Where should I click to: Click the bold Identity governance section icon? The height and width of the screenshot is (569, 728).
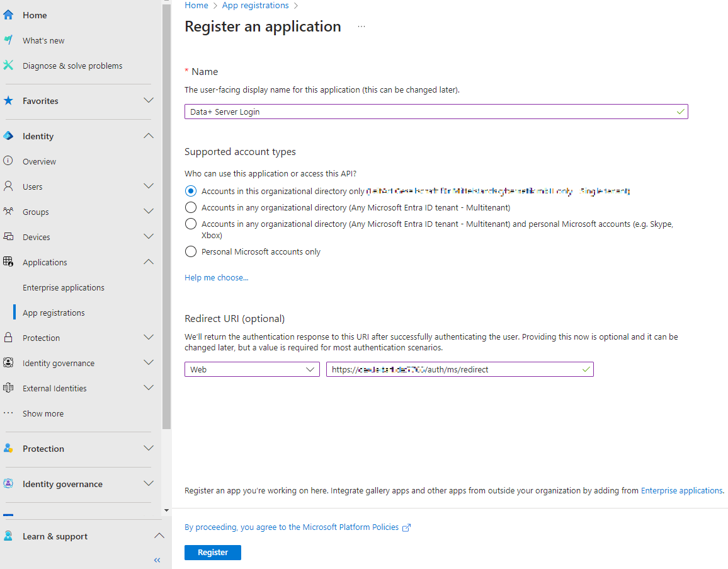pyautogui.click(x=8, y=483)
